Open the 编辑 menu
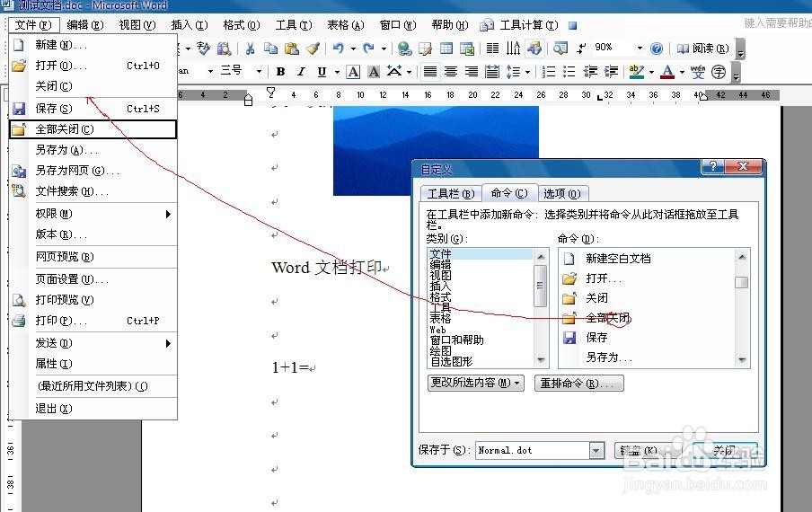 click(85, 25)
